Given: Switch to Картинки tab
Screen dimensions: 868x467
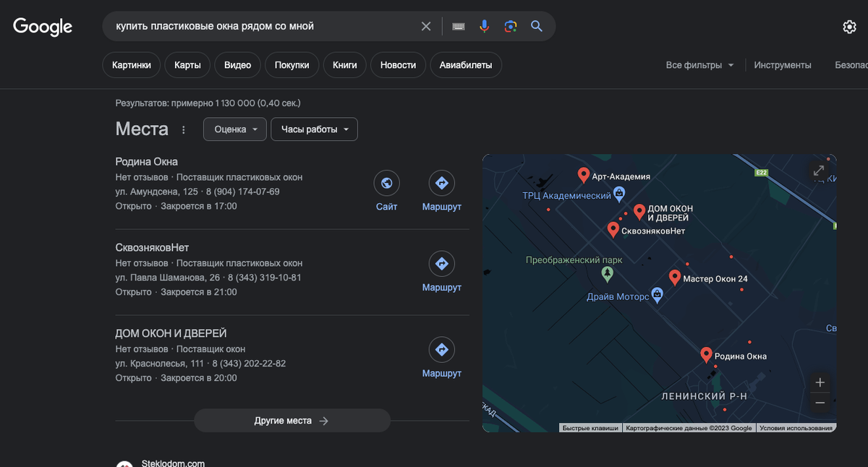Looking at the screenshot, I should (x=132, y=65).
